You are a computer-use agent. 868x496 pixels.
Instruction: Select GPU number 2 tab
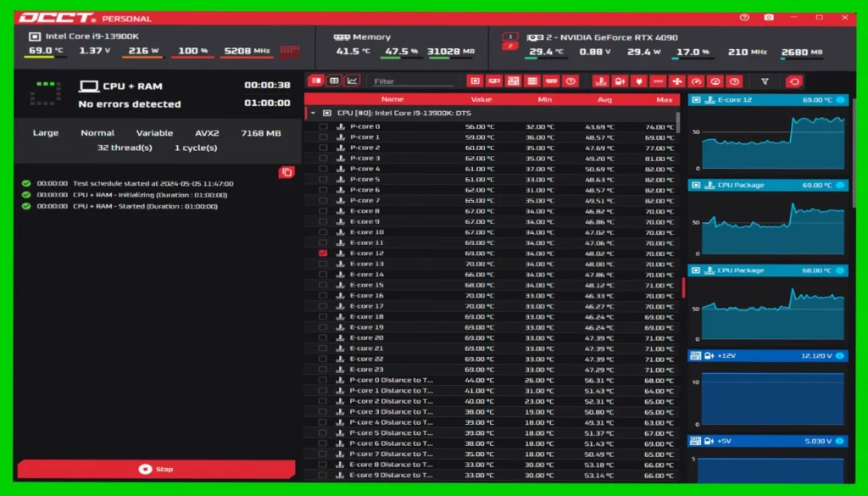pos(509,46)
